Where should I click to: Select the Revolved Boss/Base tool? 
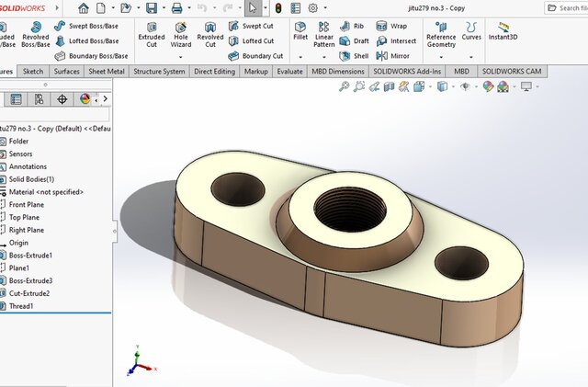[x=36, y=35]
